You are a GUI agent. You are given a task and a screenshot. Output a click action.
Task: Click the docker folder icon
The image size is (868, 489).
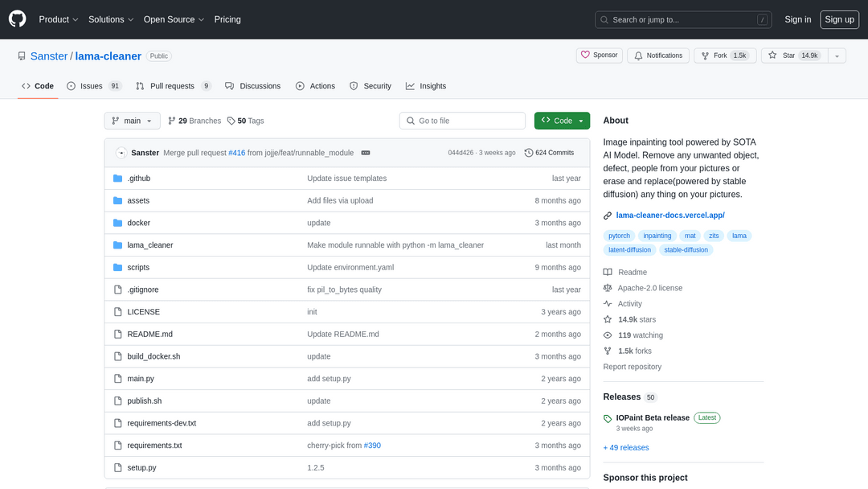(x=117, y=223)
